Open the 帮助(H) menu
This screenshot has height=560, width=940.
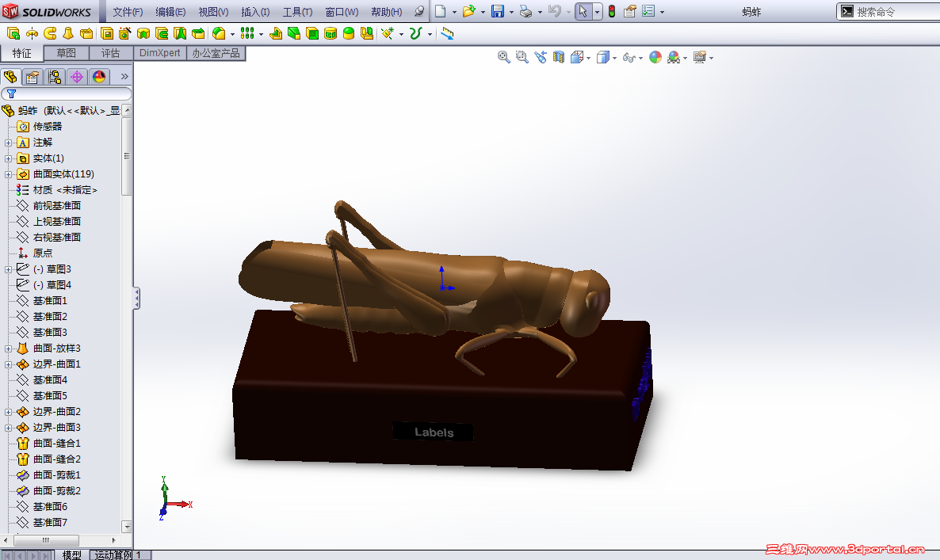pyautogui.click(x=387, y=12)
